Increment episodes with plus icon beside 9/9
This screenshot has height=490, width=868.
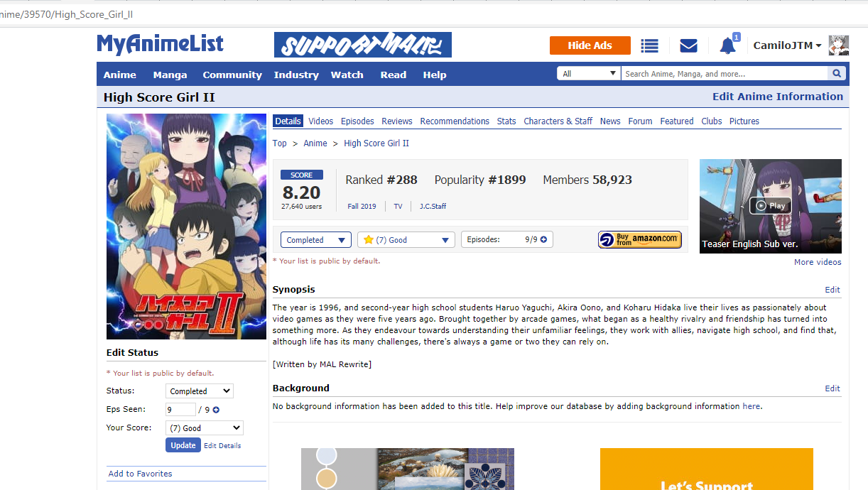543,240
